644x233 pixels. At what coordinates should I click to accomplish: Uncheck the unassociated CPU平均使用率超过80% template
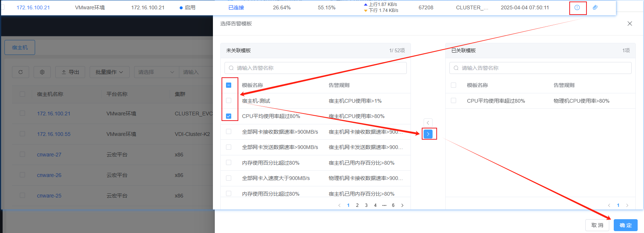[x=229, y=116]
